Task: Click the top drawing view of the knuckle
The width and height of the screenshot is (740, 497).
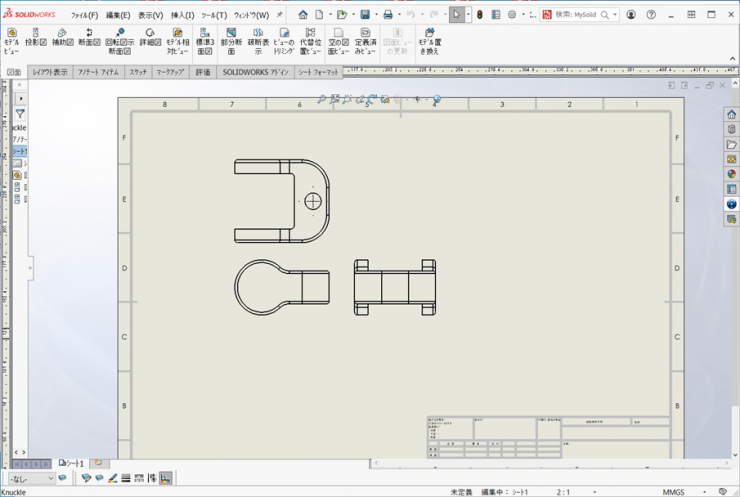Action: (281, 201)
